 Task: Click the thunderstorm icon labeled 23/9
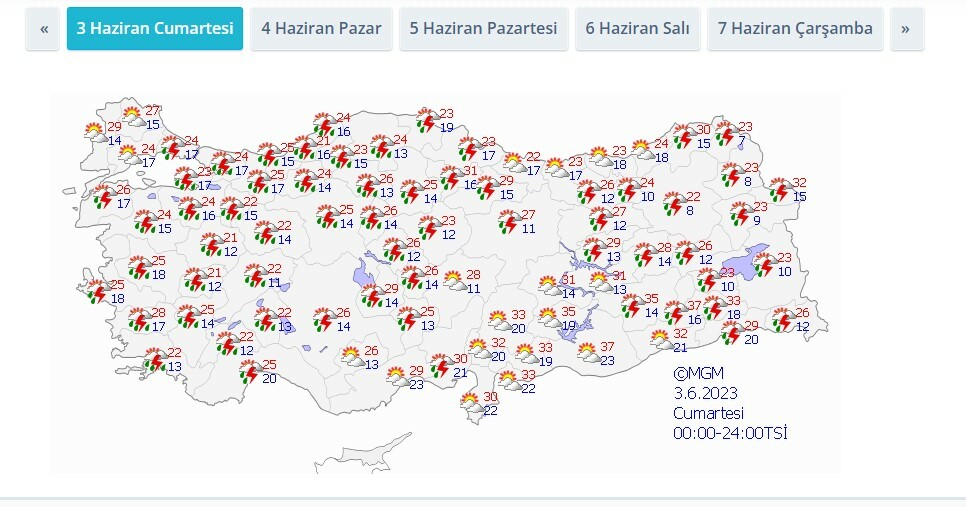pos(741,213)
